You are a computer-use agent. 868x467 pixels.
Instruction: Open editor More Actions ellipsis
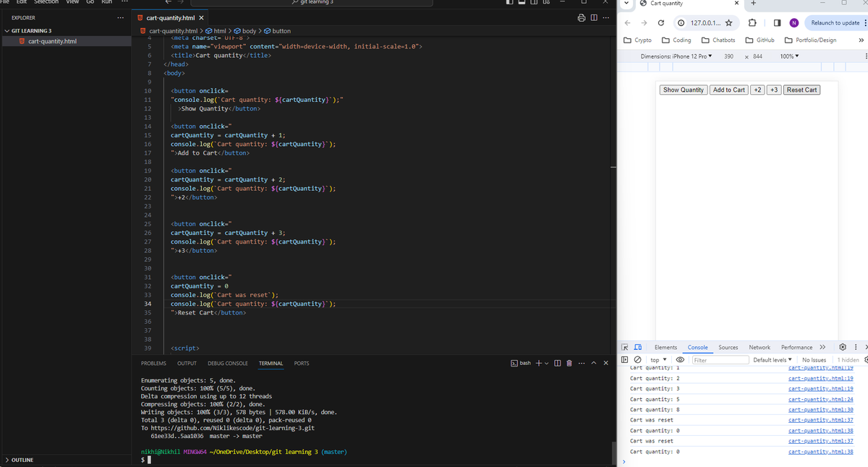point(606,17)
